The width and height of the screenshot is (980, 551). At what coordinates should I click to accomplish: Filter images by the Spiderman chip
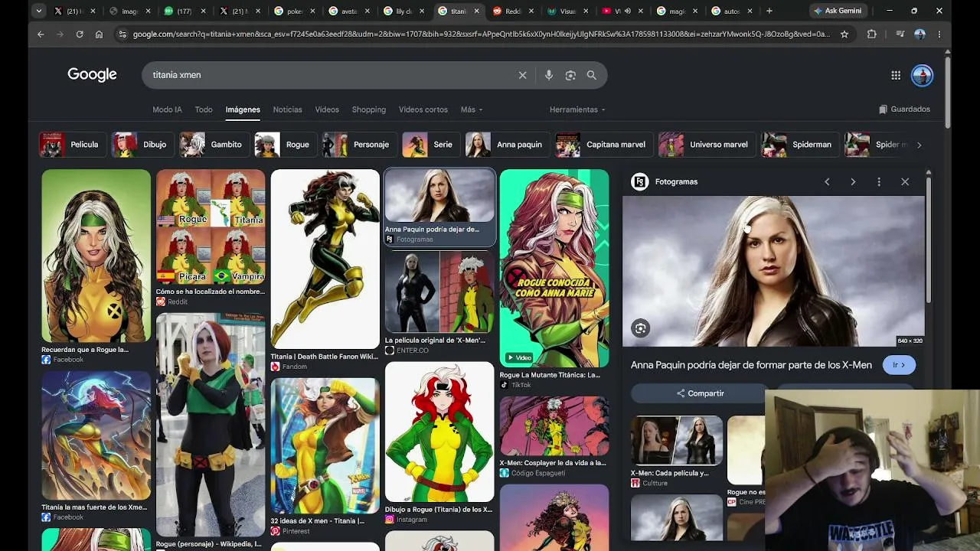coord(799,145)
